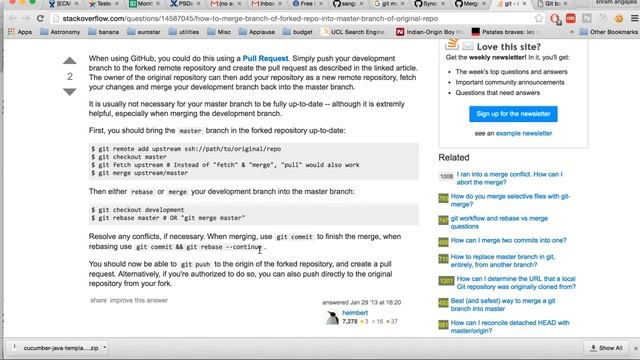The height and width of the screenshot is (360, 640).
Task: Show All downloads
Action: point(606,348)
